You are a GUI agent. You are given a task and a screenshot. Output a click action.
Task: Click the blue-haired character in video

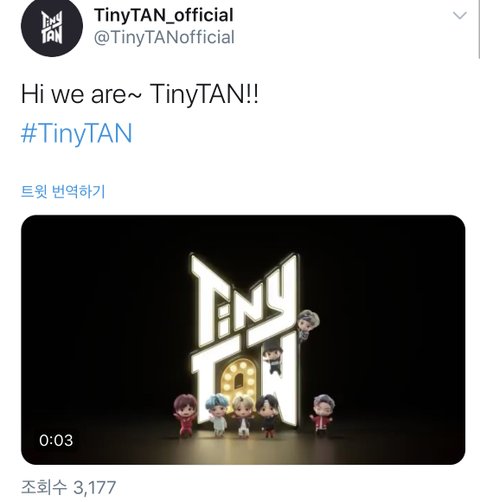point(217,415)
